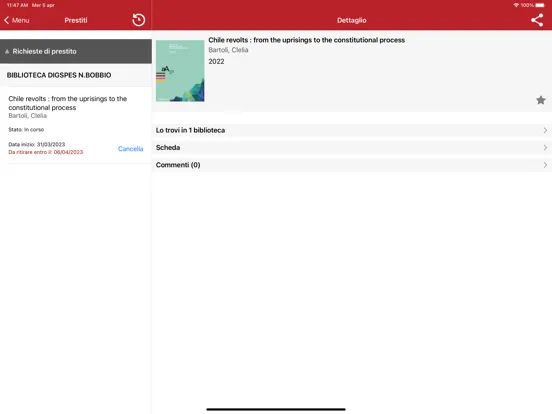
Task: Tap Bartoli, Clelia in loan list
Action: click(x=27, y=116)
